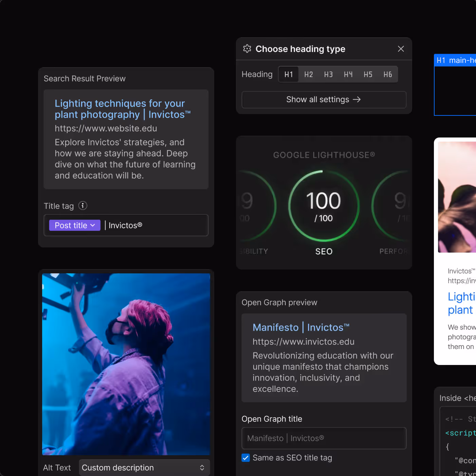Click the checkmark on Same as SEO title tag
This screenshot has height=476, width=476.
[x=245, y=458]
